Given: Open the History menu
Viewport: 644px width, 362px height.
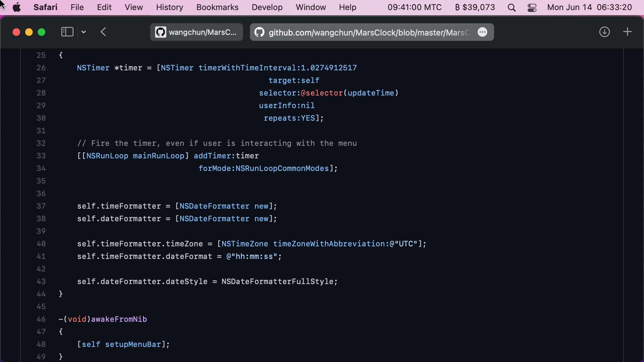Looking at the screenshot, I should pyautogui.click(x=169, y=7).
